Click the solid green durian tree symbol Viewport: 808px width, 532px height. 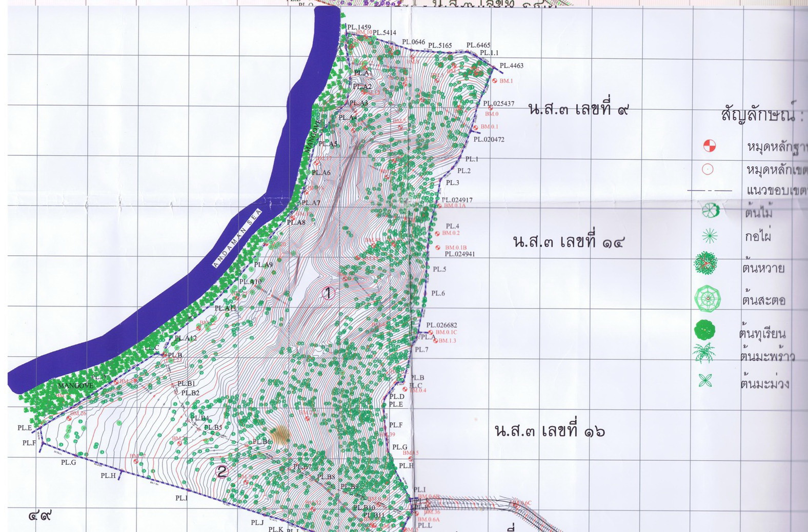click(705, 330)
